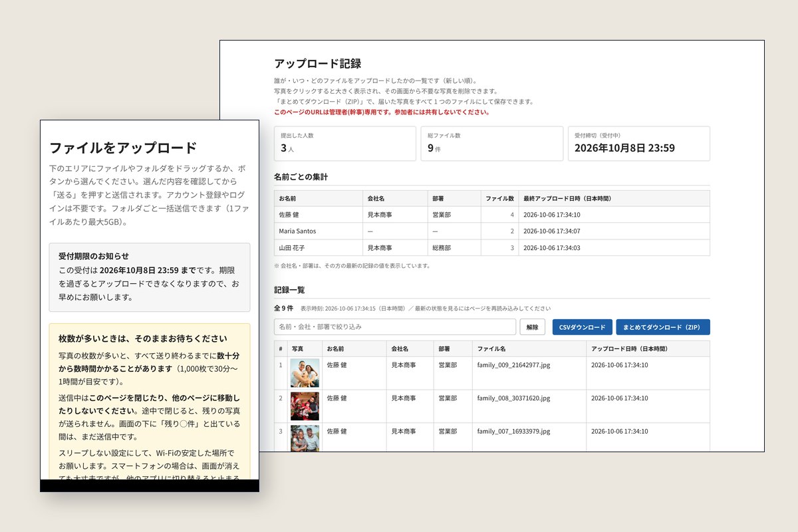Click timestamp 2026-10-06 17:34:03
Viewport: 798px width, 532px height.
click(x=552, y=248)
